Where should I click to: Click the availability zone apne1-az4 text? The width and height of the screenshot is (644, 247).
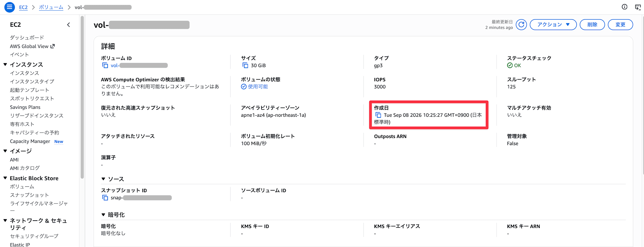(x=273, y=115)
